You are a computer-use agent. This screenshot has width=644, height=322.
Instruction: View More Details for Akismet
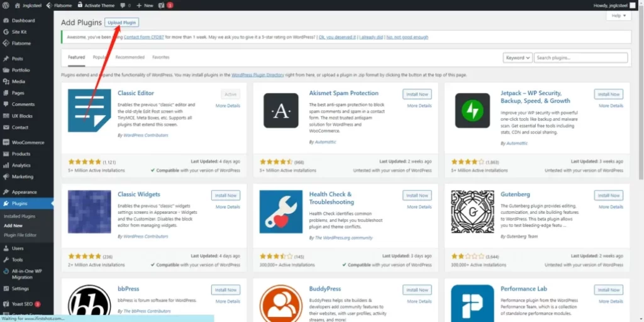[419, 106]
